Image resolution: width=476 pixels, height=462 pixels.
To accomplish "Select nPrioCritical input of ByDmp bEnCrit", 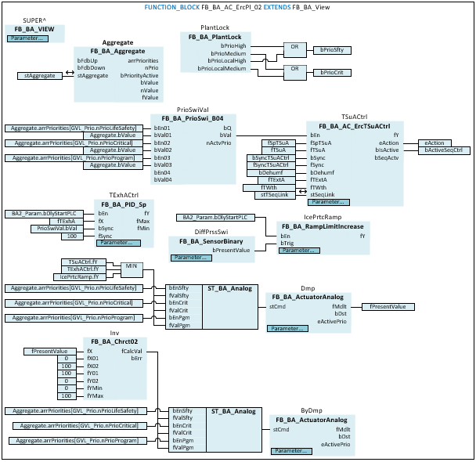I will click(x=80, y=426).
